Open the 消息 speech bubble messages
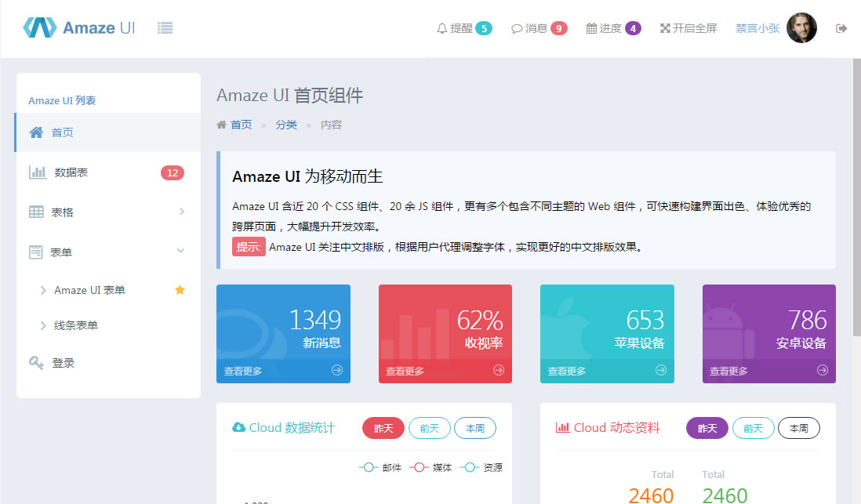861x504 pixels. 516,28
